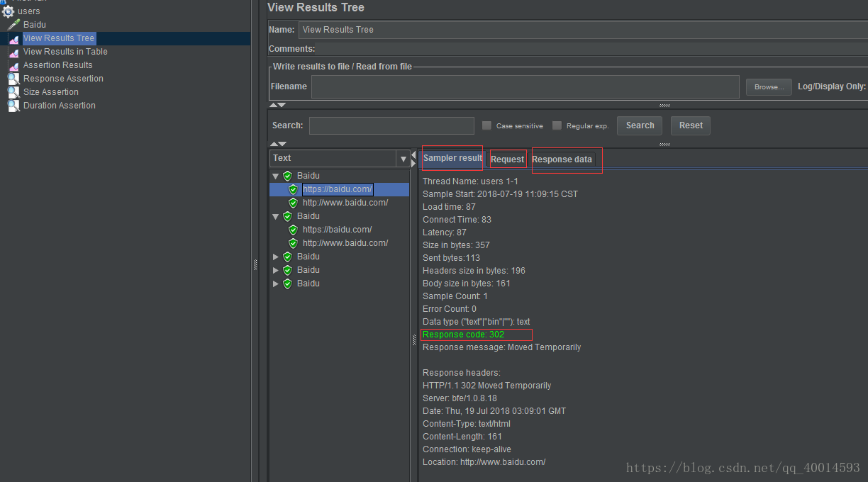Click the users thread group gear icon
Viewport: 868px width, 482px height.
click(x=8, y=11)
